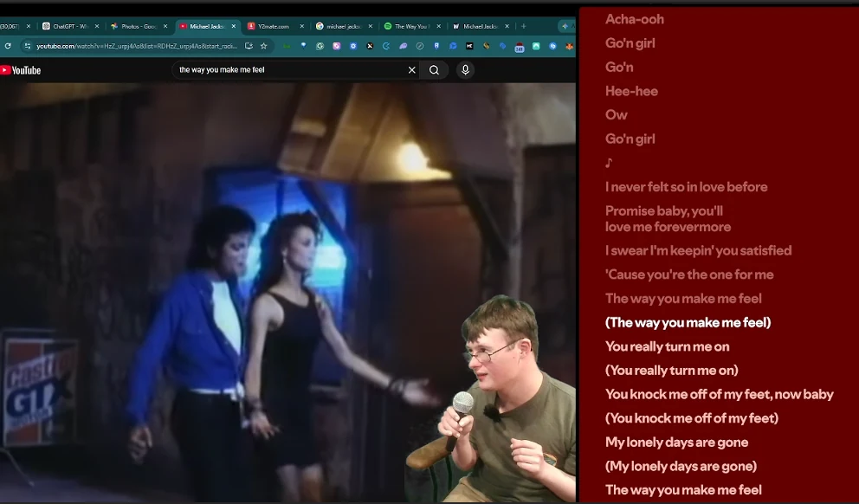Screen dimensions: 859x504
Task: Open the black MC extension icon
Action: 469,46
